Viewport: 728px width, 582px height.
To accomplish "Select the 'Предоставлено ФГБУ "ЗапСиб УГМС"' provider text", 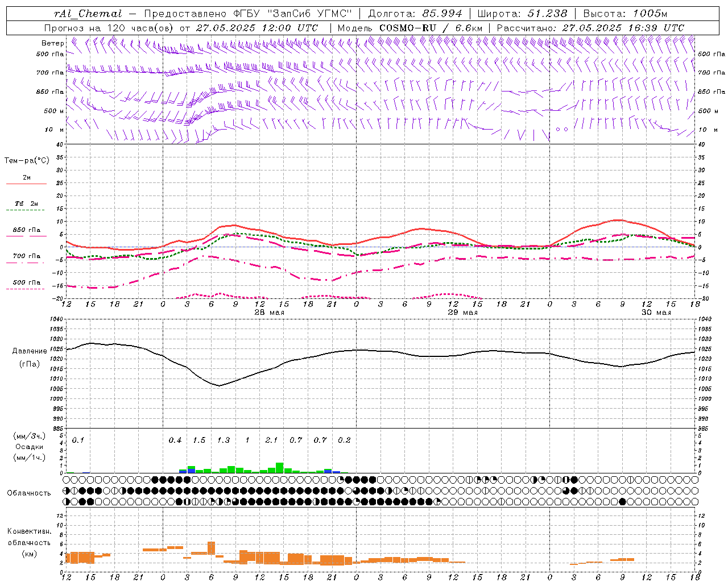I will (249, 14).
